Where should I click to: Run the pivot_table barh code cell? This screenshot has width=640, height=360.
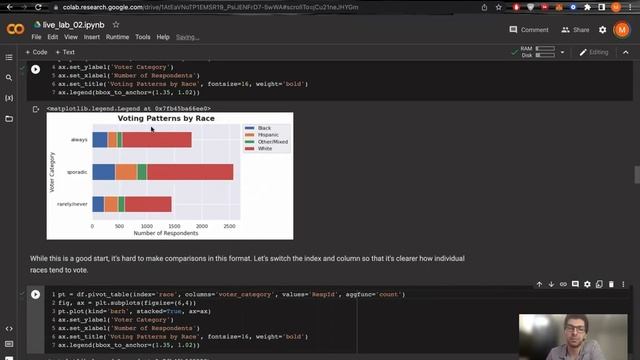[36, 294]
